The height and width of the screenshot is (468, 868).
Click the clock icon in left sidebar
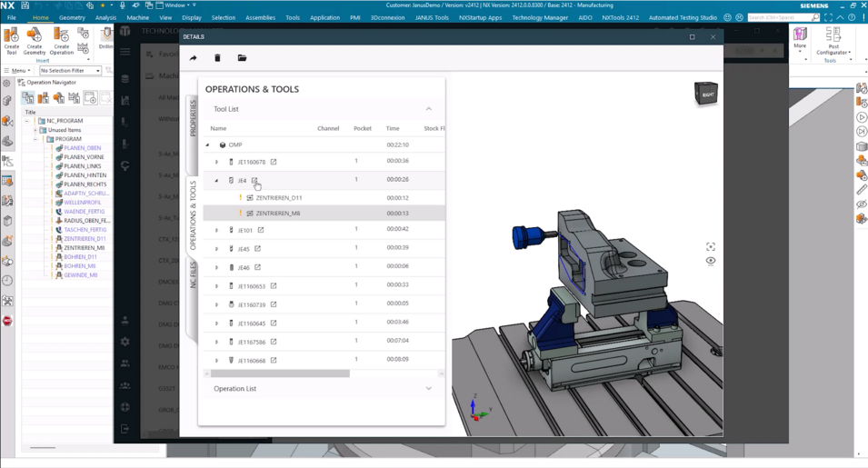[x=7, y=281]
